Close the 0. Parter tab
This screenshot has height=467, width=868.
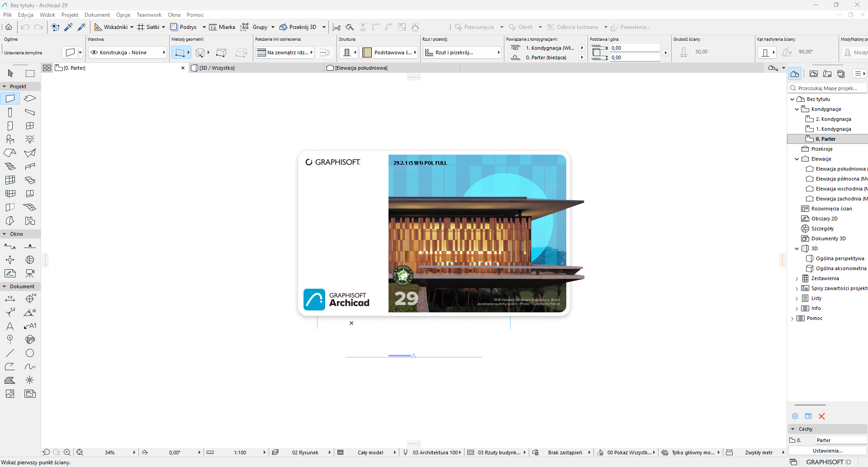pos(183,68)
